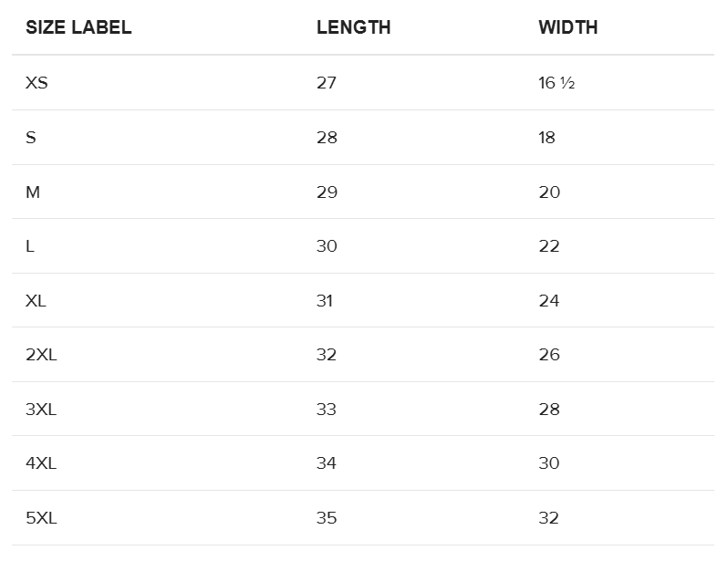Select the 3XL size row label

(x=41, y=410)
